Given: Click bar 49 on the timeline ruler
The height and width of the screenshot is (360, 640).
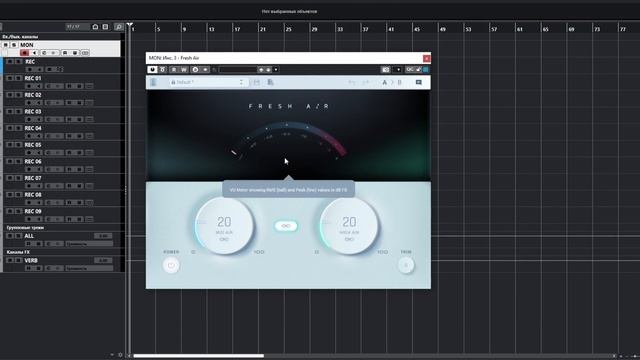Looking at the screenshot, I should pos(443,29).
